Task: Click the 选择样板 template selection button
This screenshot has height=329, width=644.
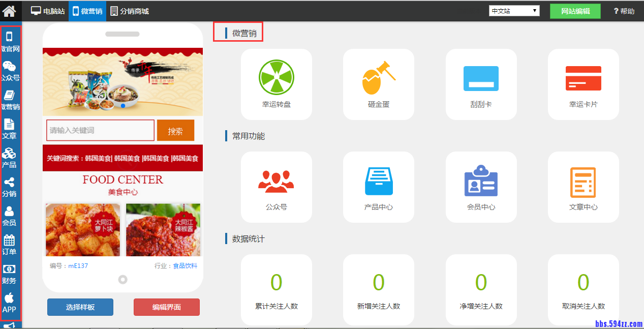Action: [x=80, y=307]
